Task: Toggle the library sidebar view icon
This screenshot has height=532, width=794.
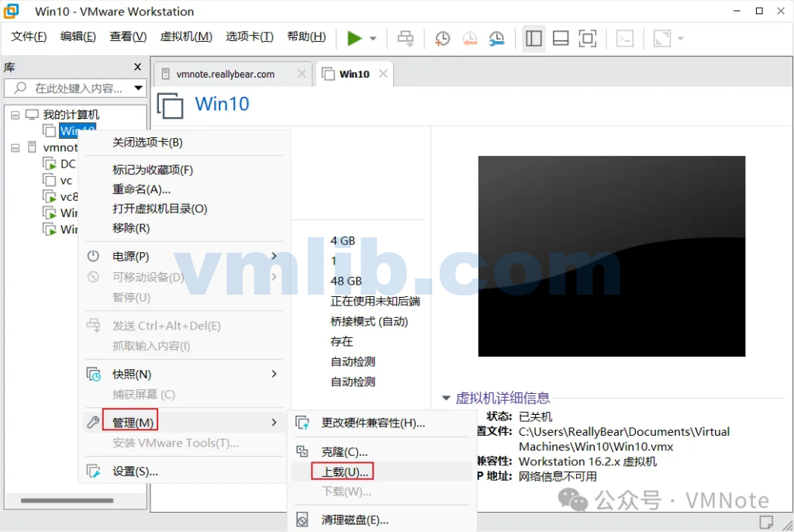Action: tap(533, 39)
